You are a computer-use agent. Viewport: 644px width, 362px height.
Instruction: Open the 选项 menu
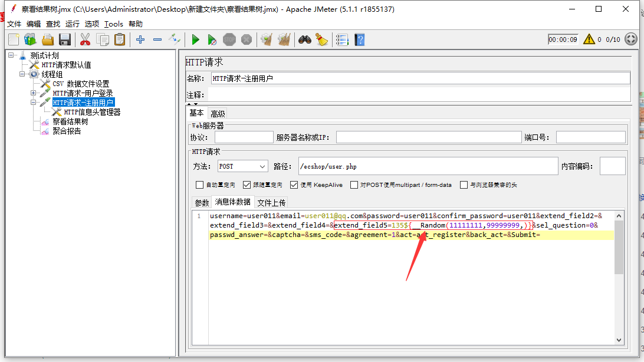tap(92, 24)
